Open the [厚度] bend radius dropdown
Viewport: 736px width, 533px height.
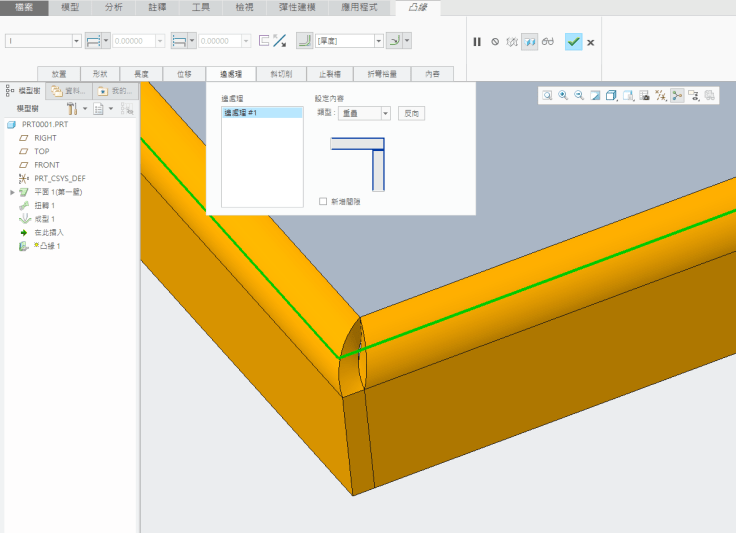[x=378, y=41]
